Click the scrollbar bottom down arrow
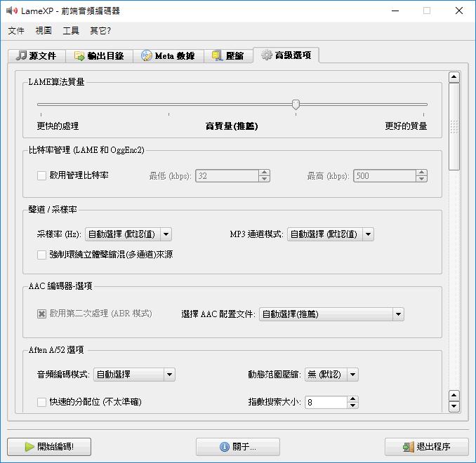The image size is (476, 463). click(454, 406)
